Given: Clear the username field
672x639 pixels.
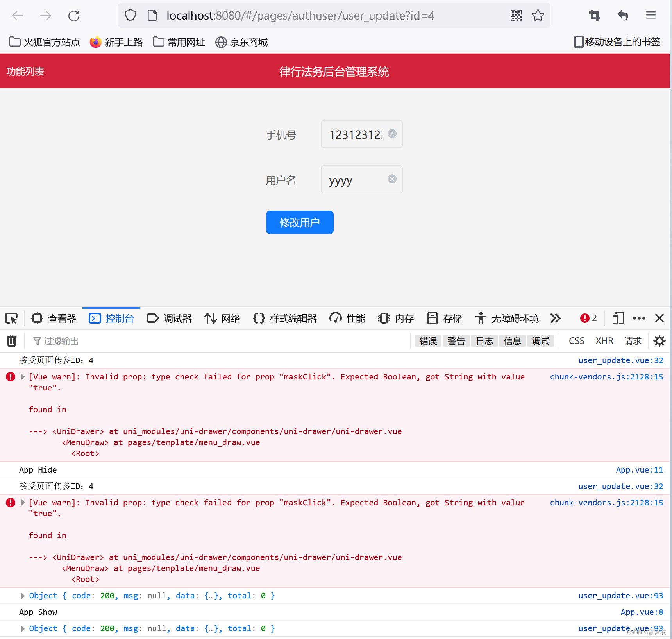Looking at the screenshot, I should click(392, 179).
